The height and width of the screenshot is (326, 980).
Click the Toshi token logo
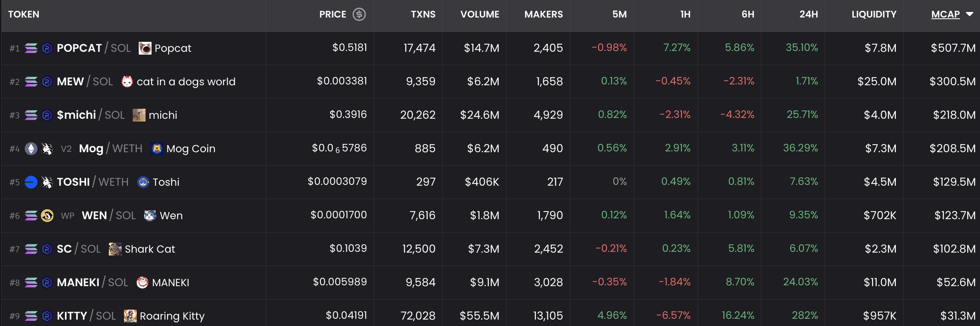point(143,182)
